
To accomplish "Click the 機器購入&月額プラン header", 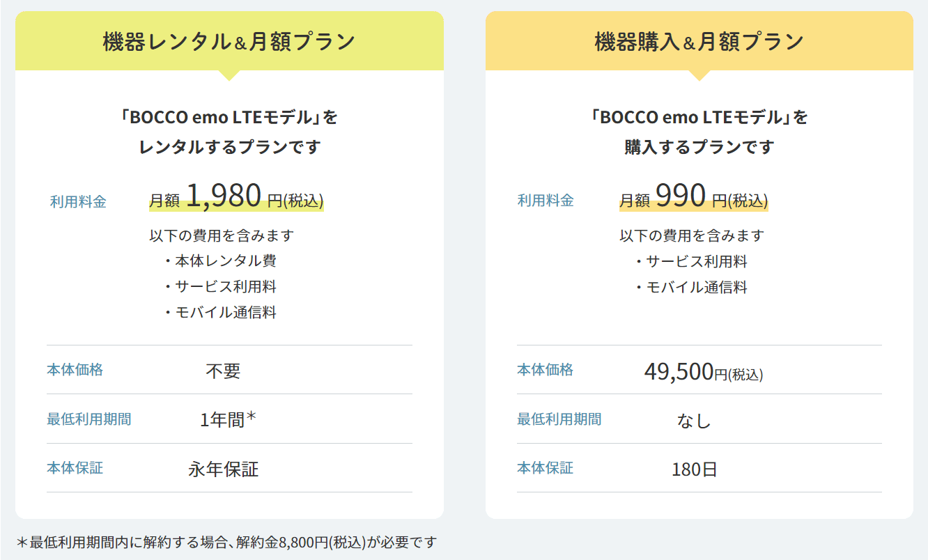I will (699, 42).
